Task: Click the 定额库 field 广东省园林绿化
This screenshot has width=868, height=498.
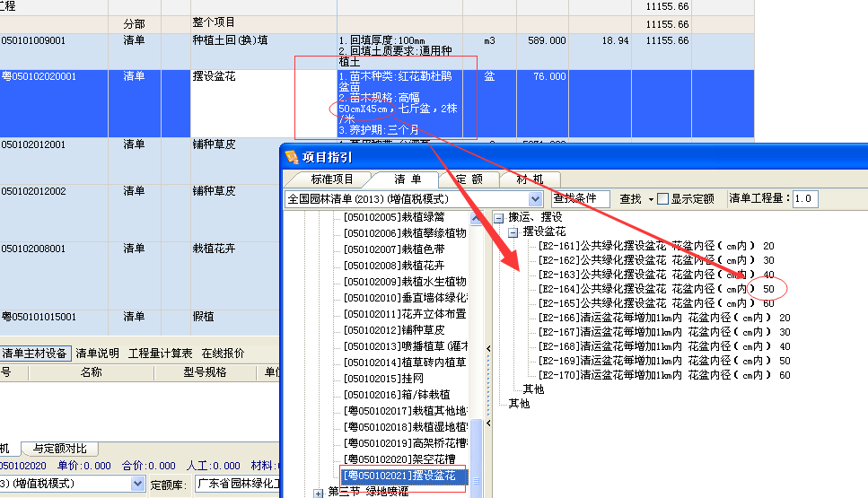Action: click(x=238, y=484)
